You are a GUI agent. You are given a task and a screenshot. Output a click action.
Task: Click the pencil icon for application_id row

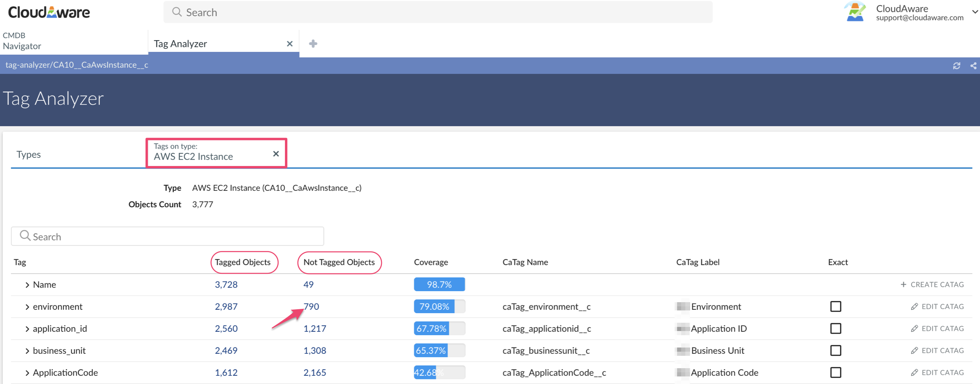coord(914,329)
